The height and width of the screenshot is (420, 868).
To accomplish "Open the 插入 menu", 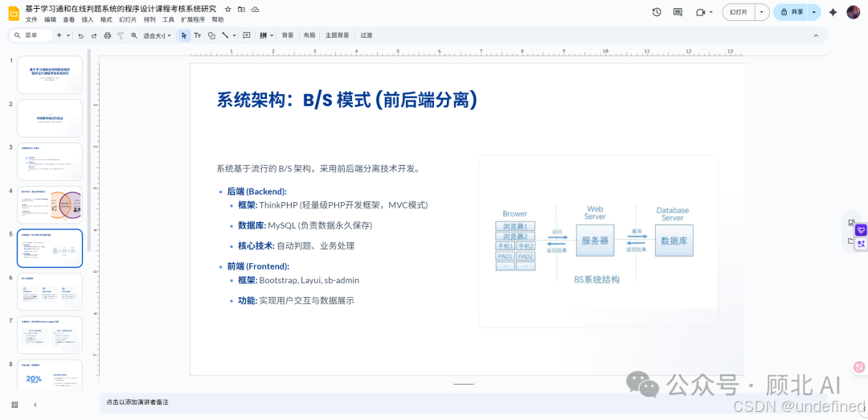I will pos(88,20).
